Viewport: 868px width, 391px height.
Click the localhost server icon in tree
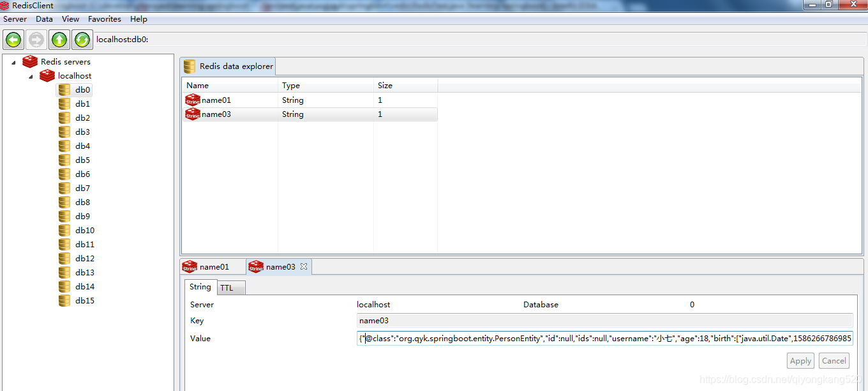point(47,75)
